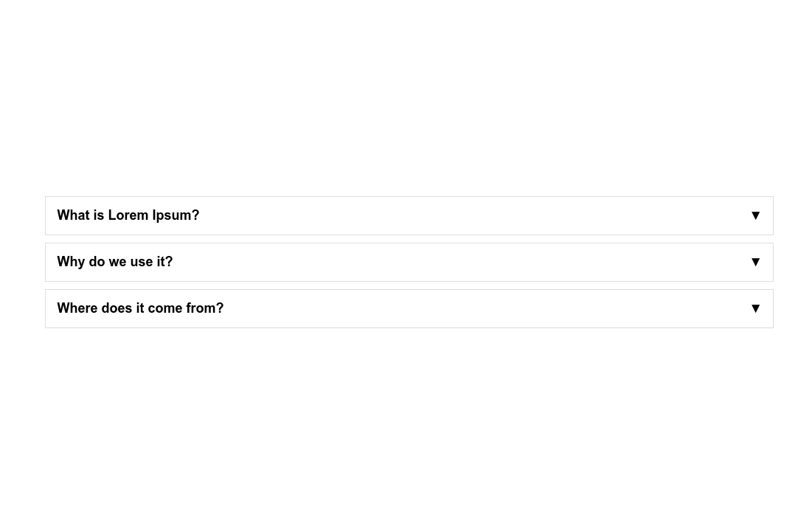
Task: Click the down arrow next to Why do we use it?
Action: 755,262
